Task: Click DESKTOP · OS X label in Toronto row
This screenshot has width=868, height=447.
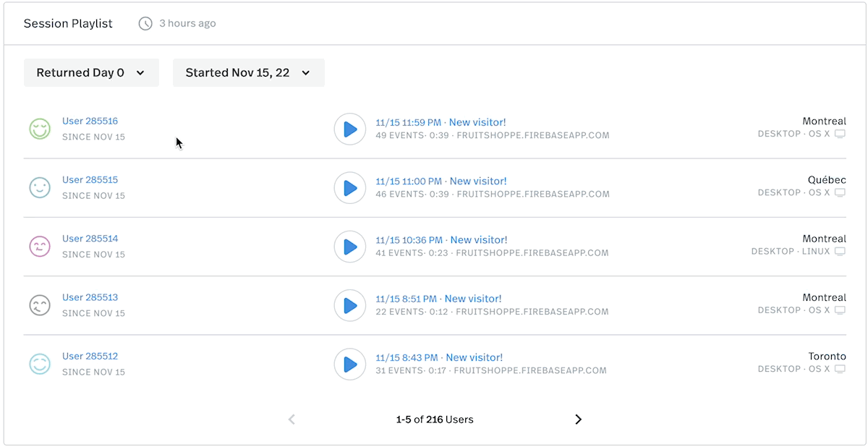Action: pyautogui.click(x=794, y=369)
